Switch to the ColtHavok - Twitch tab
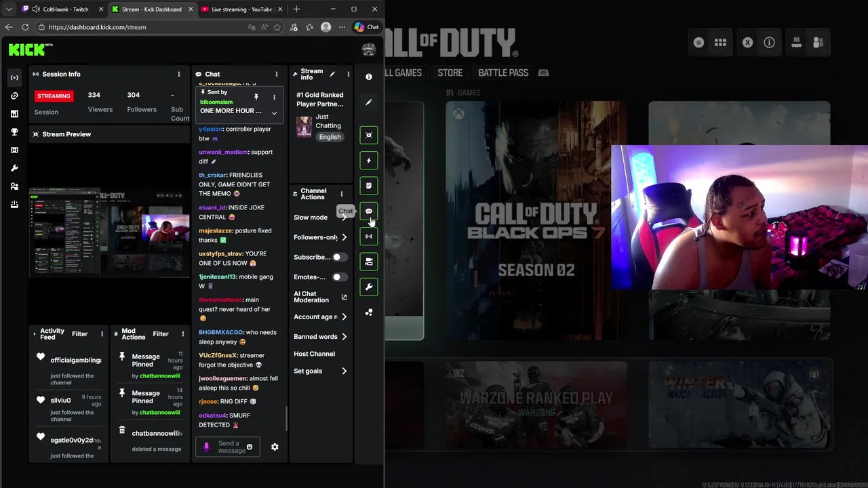The image size is (868, 488). click(x=61, y=9)
